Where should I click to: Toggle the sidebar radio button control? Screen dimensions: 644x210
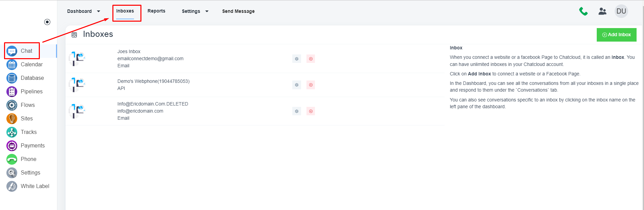(x=47, y=22)
